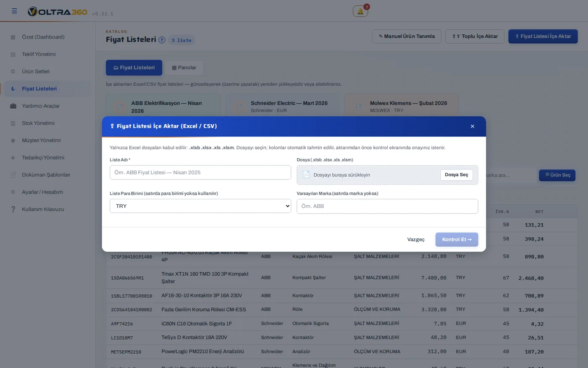This screenshot has width=588, height=368.
Task: Cancel the import with Vazgeç
Action: click(x=416, y=240)
